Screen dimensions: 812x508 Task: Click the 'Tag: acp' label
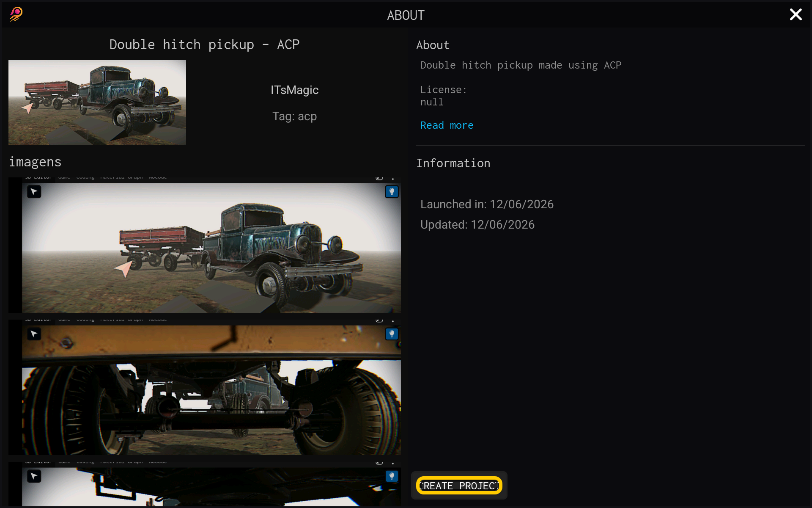(295, 116)
